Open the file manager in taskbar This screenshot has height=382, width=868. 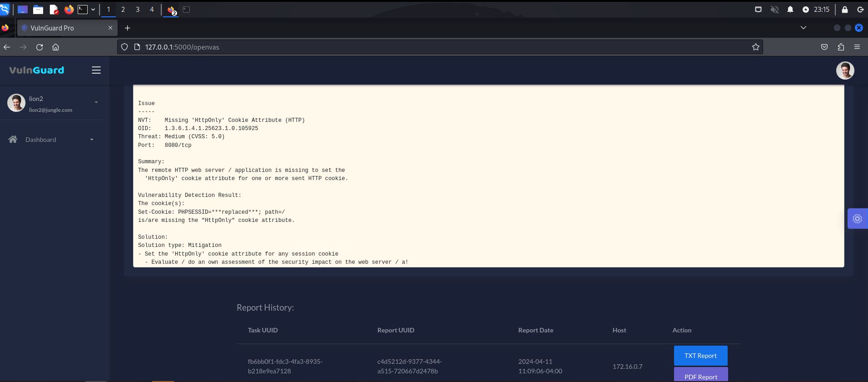38,9
